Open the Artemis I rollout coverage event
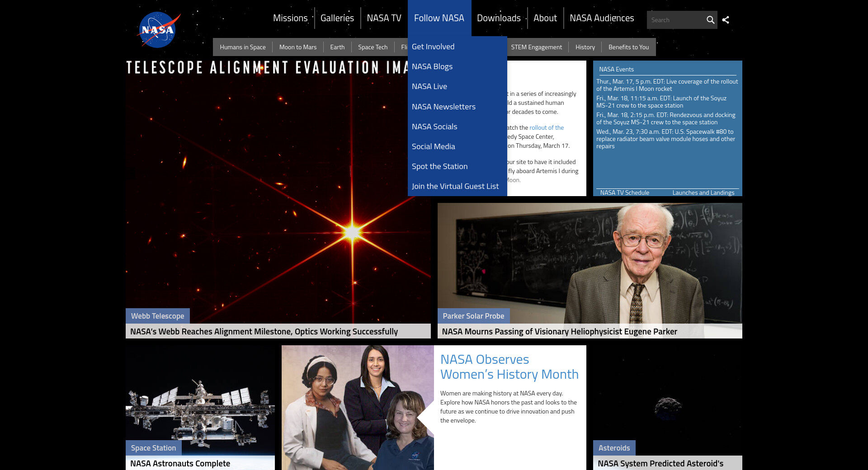The width and height of the screenshot is (868, 470). (x=667, y=85)
